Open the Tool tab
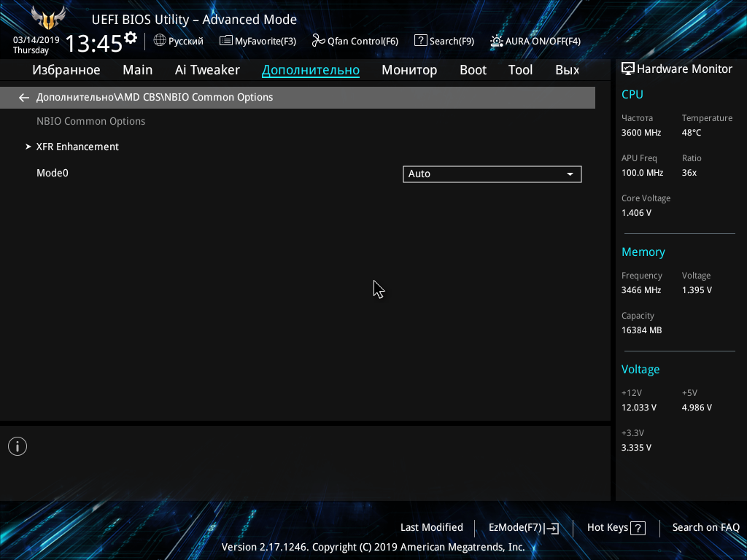 520,70
